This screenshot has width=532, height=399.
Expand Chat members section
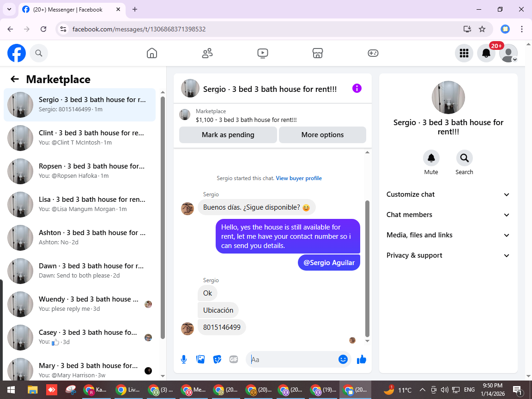tap(448, 215)
